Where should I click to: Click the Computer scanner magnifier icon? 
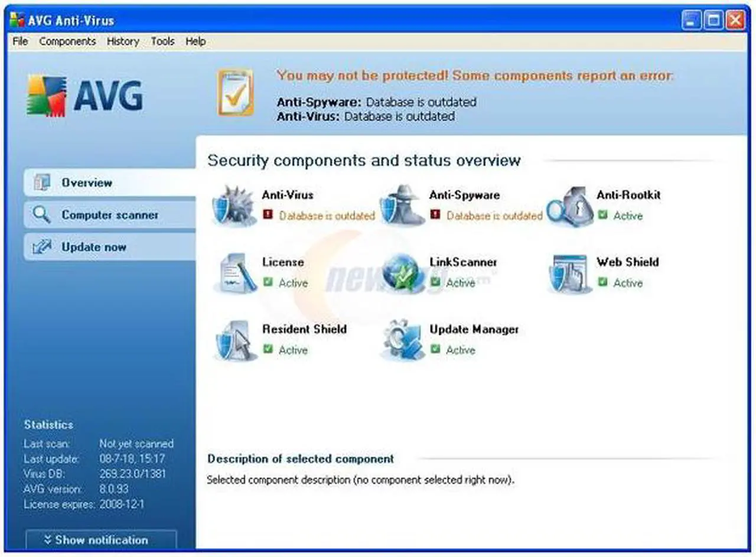point(42,214)
